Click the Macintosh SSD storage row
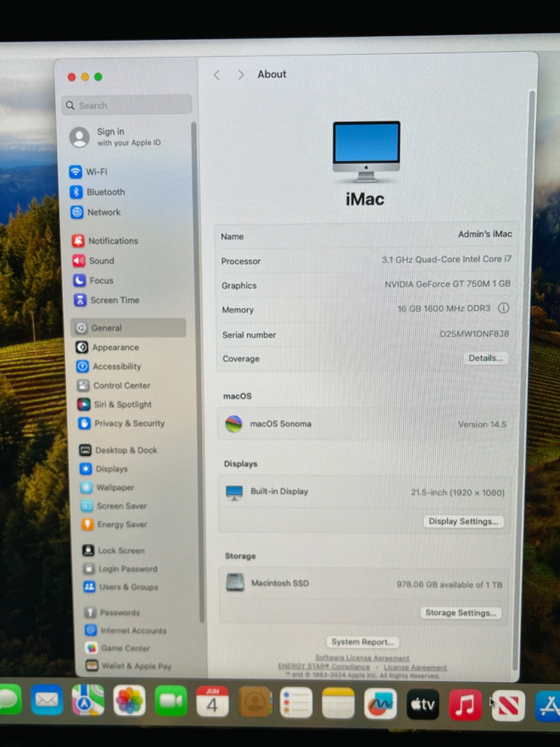The image size is (560, 747). pos(364,584)
